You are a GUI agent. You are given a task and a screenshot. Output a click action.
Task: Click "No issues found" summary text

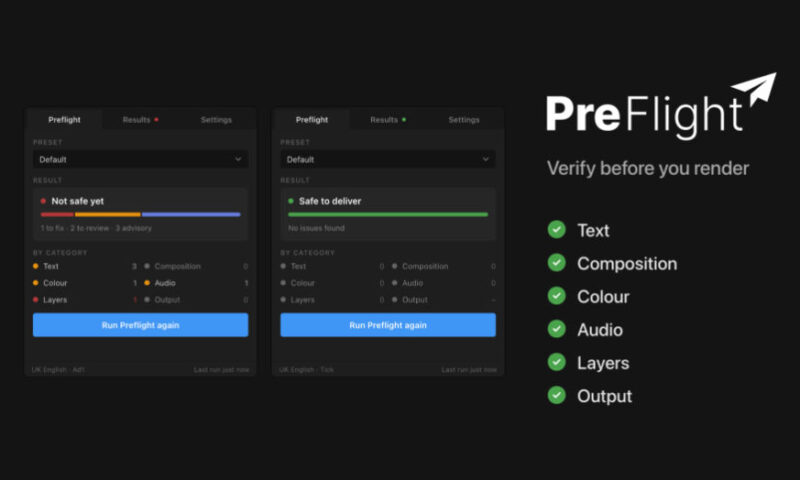pos(316,228)
